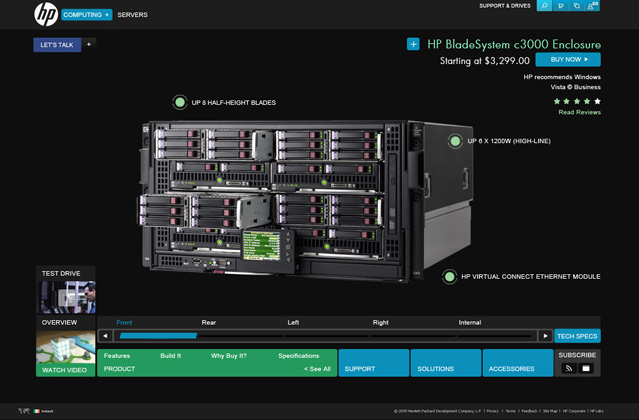The height and width of the screenshot is (420, 639).
Task: Select the Virtual Connect Ethernet Module hotspot
Action: pyautogui.click(x=450, y=277)
